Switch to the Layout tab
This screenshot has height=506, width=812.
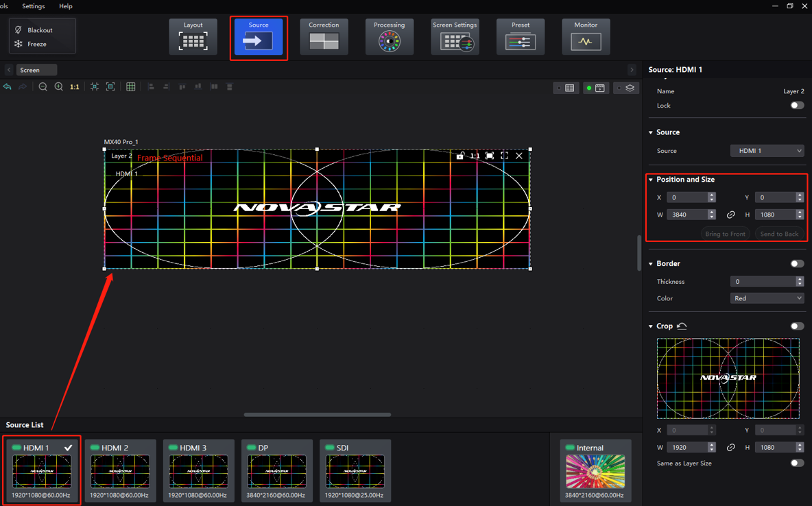tap(193, 37)
